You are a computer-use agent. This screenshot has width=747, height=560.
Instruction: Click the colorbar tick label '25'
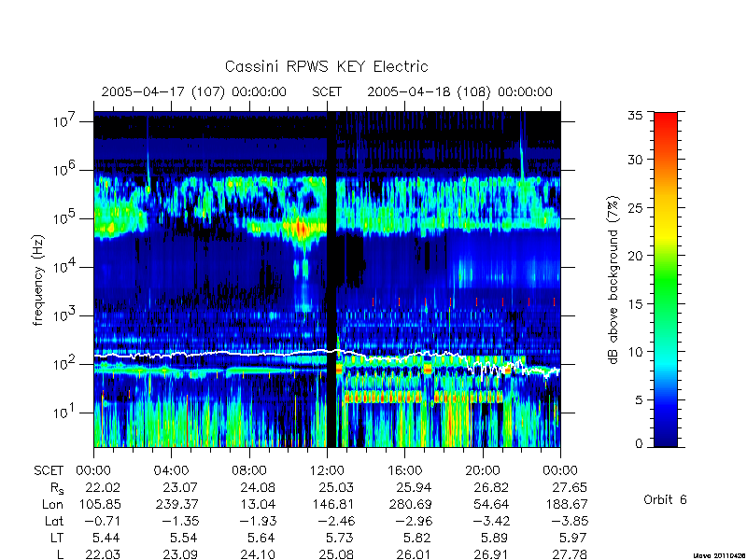(635, 207)
